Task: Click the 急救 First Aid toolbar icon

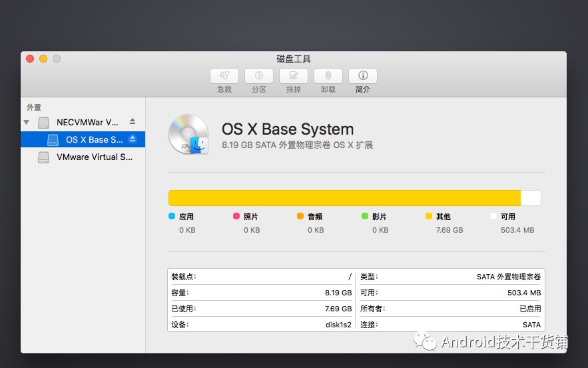Action: (x=224, y=76)
